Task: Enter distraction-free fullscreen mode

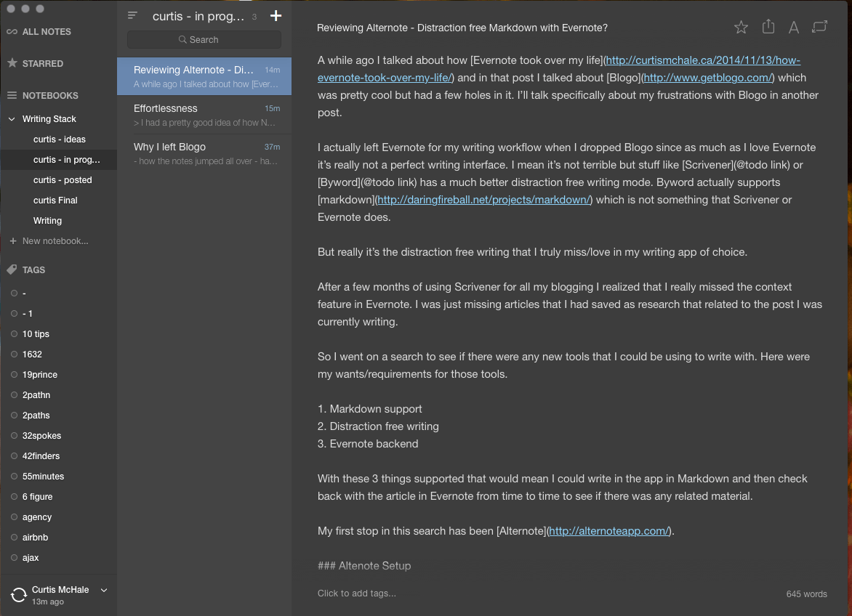Action: point(819,27)
